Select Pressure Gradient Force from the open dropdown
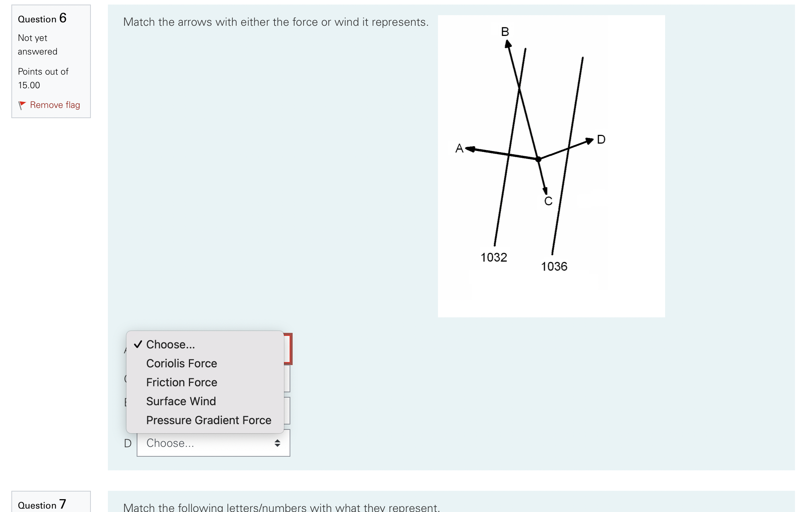 [209, 420]
